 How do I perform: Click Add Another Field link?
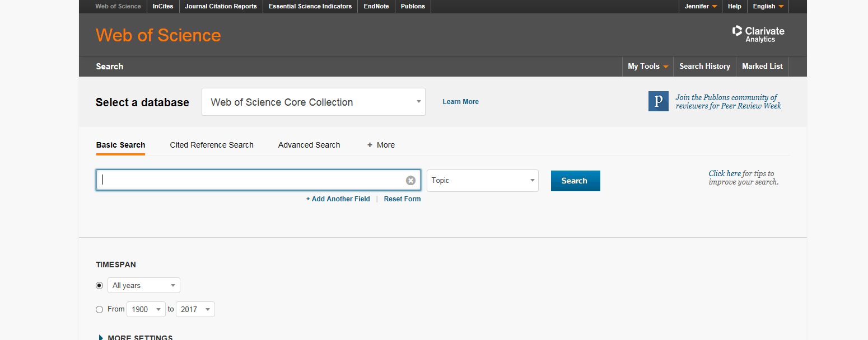(x=338, y=199)
